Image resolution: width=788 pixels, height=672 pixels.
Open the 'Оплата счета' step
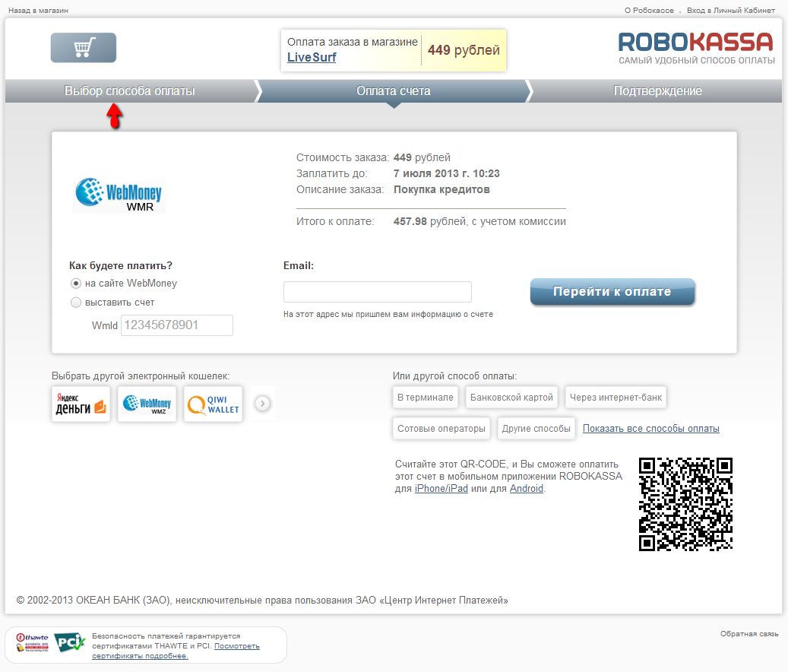pos(394,91)
